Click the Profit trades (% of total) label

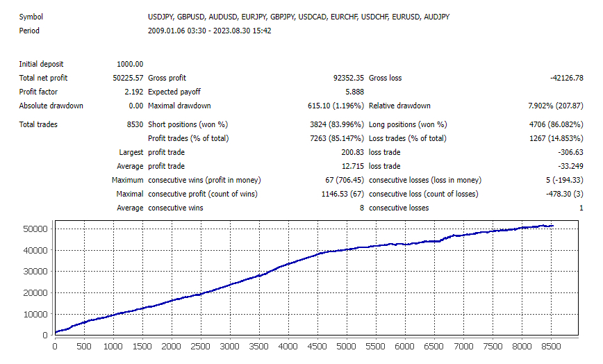[188, 138]
